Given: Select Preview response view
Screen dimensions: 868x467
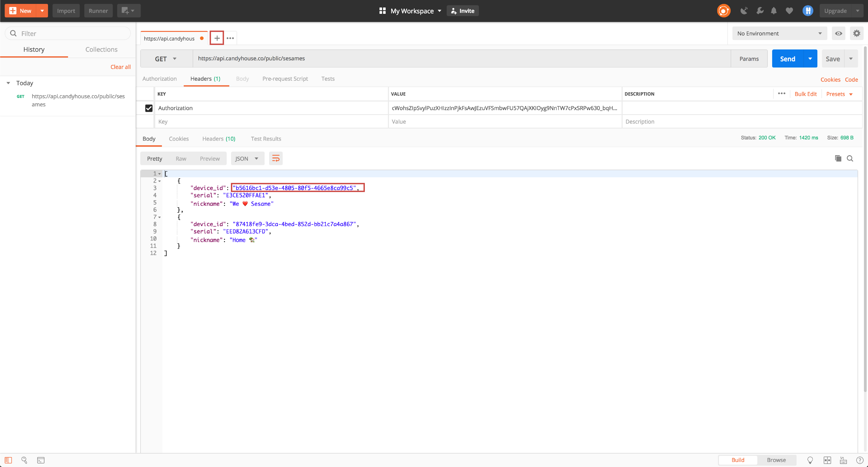Looking at the screenshot, I should click(210, 159).
